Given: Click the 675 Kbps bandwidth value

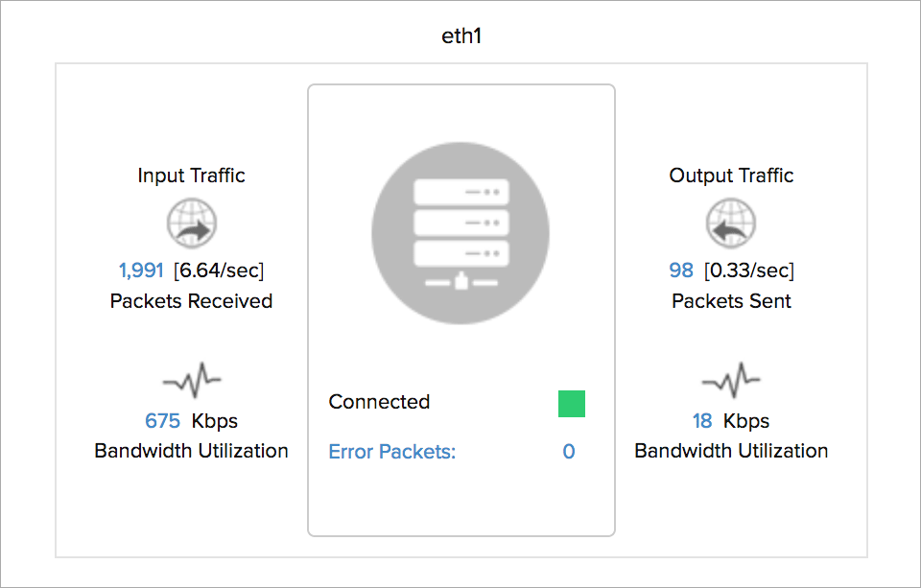Looking at the screenshot, I should click(163, 420).
